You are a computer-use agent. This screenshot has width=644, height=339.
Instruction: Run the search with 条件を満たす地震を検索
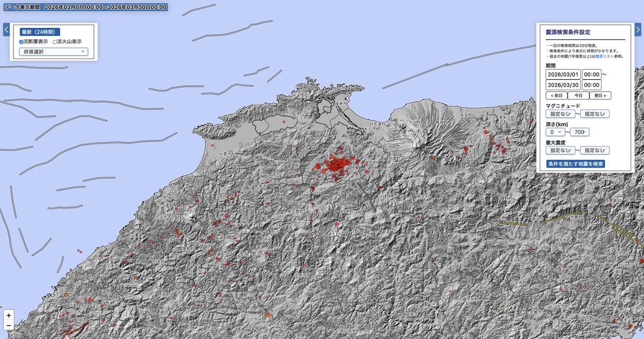pos(575,164)
